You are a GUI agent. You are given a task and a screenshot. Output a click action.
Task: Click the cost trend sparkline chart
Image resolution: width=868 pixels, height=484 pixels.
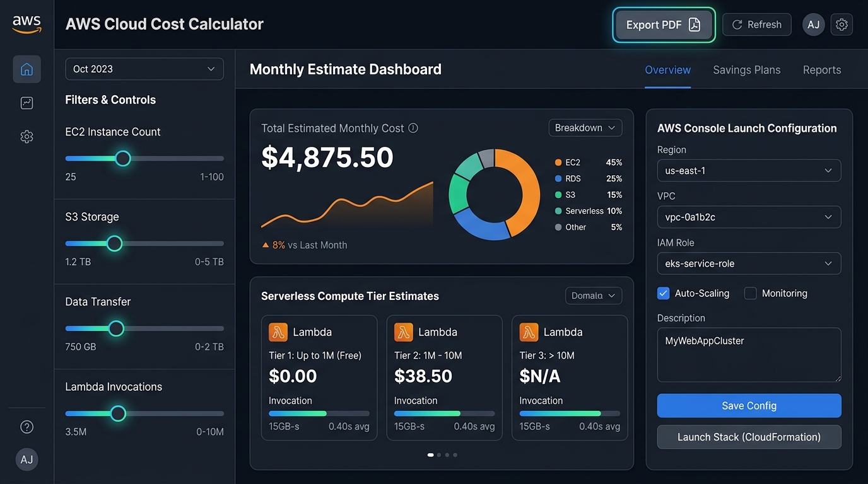point(347,205)
